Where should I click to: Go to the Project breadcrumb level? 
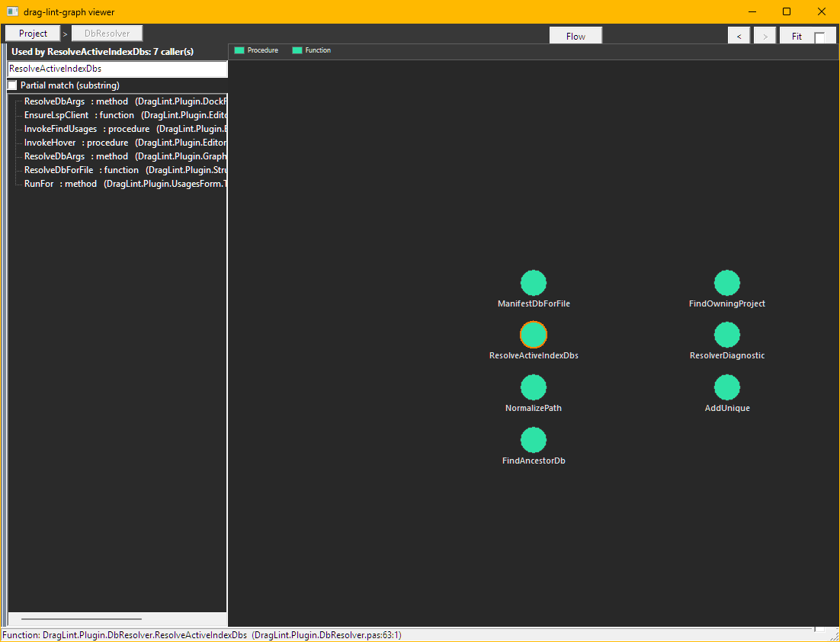point(33,34)
